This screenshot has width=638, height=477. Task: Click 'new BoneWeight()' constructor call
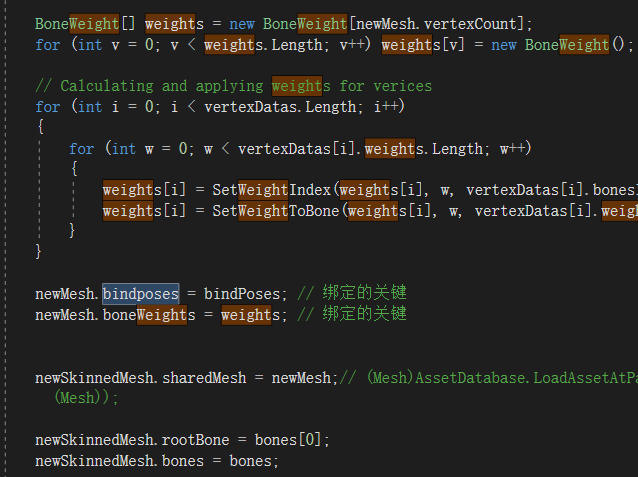point(558,45)
